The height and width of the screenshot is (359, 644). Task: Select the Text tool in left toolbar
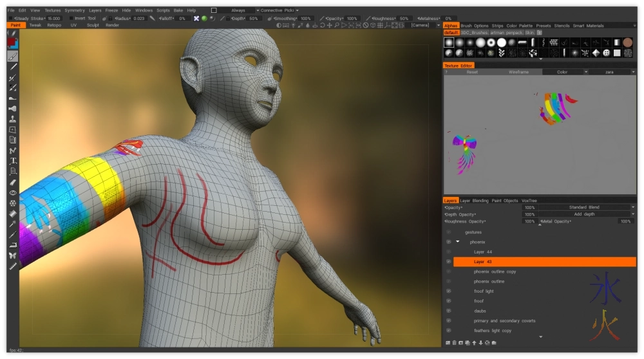point(12,161)
